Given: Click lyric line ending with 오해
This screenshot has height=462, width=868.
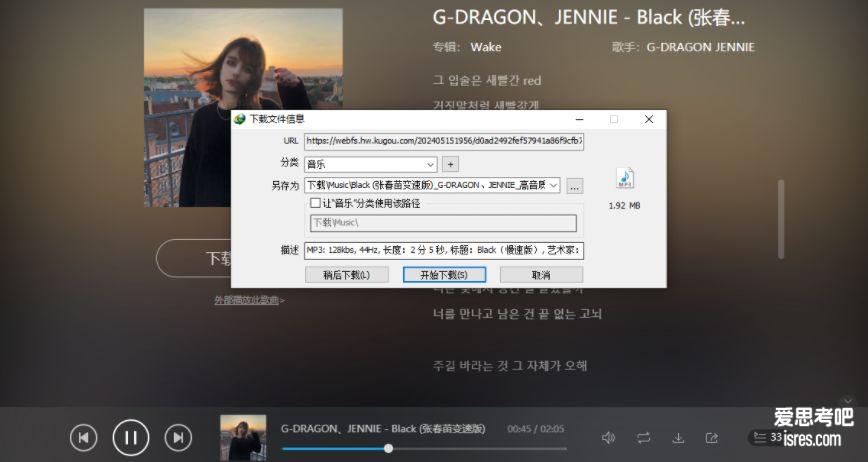Looking at the screenshot, I should pyautogui.click(x=510, y=366).
